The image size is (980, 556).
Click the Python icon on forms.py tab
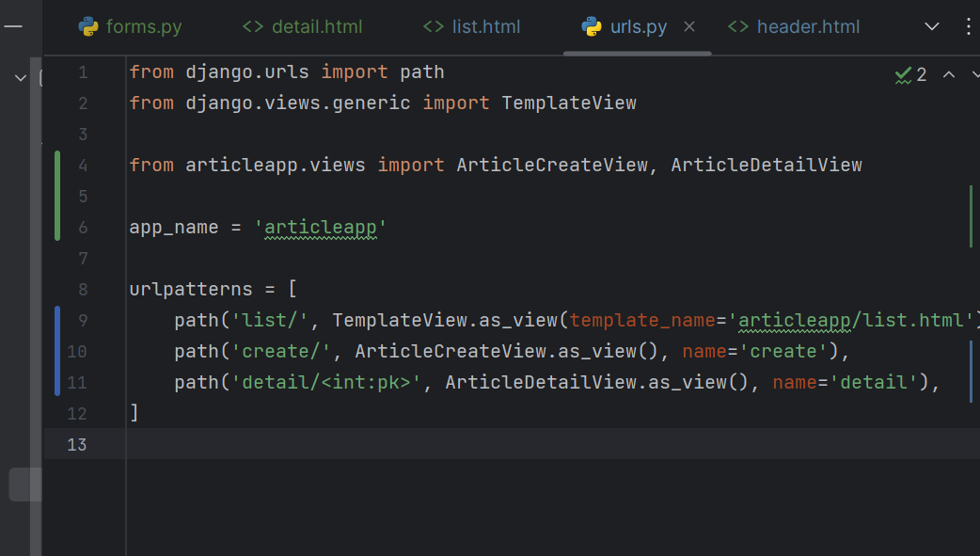click(88, 27)
